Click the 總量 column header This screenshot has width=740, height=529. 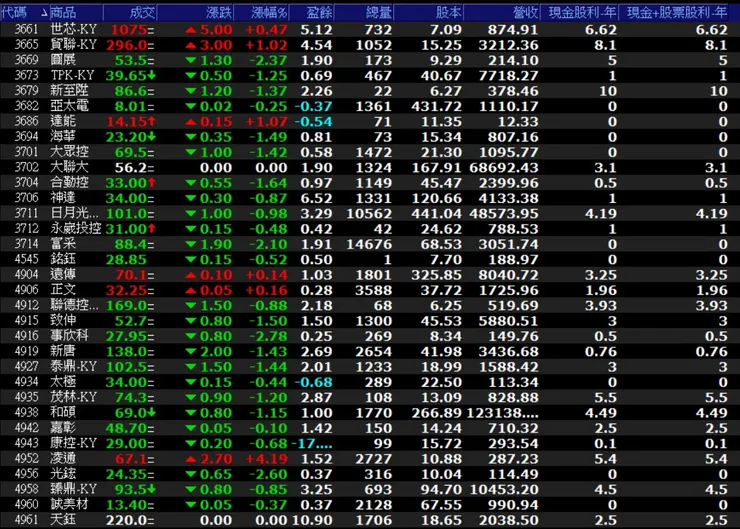(x=364, y=13)
